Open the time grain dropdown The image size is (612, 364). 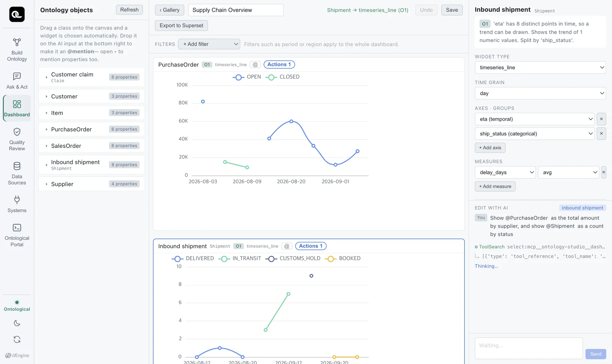pyautogui.click(x=540, y=93)
